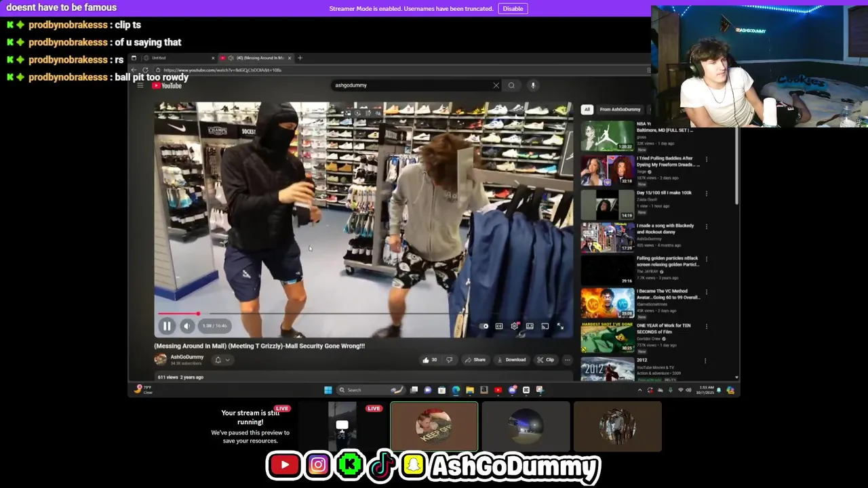Open the more actions ellipsis beside Clip
This screenshot has width=868, height=488.
coord(567,360)
